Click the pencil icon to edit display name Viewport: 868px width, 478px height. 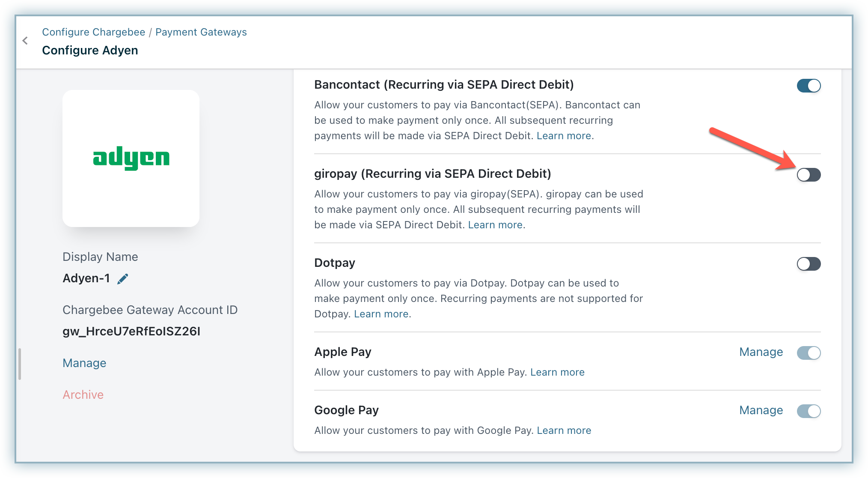click(123, 279)
